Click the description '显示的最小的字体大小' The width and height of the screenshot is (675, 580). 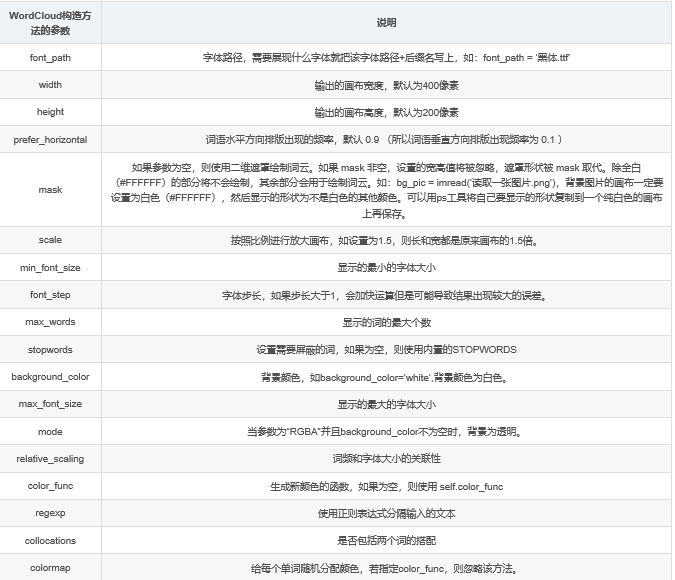click(386, 268)
